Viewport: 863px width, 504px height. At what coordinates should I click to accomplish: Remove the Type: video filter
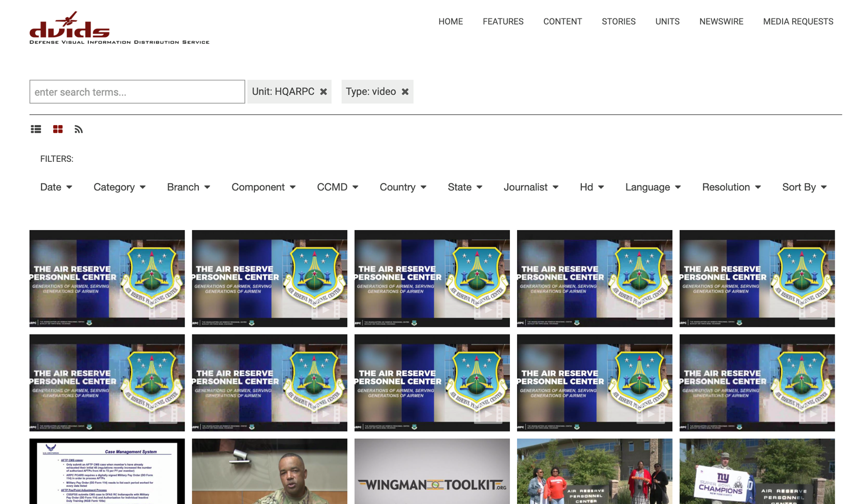405,91
